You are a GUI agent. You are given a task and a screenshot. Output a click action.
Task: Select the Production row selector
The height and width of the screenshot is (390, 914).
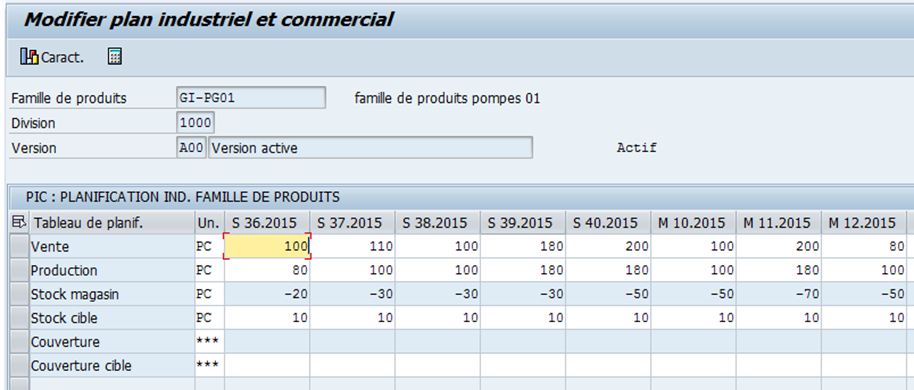pos(20,270)
